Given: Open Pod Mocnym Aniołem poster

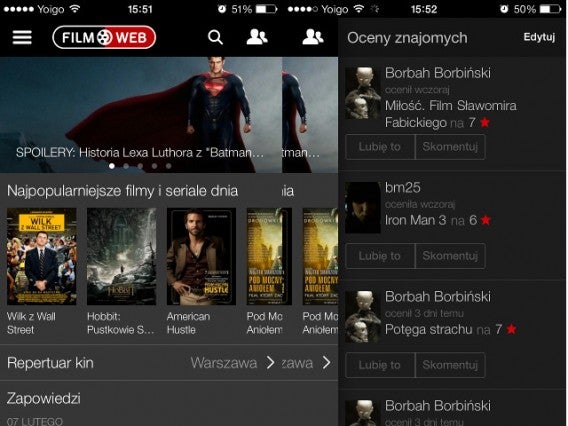Looking at the screenshot, I should (x=269, y=256).
